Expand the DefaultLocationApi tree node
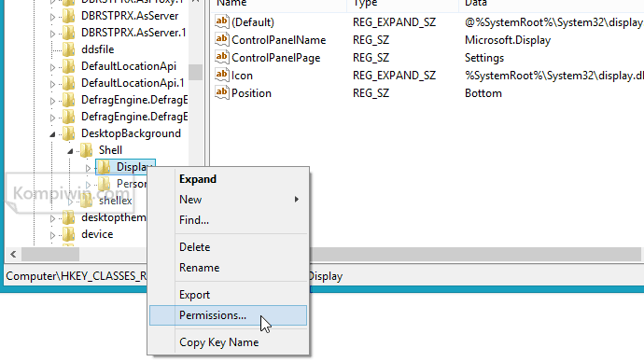The image size is (644, 362). [x=52, y=67]
